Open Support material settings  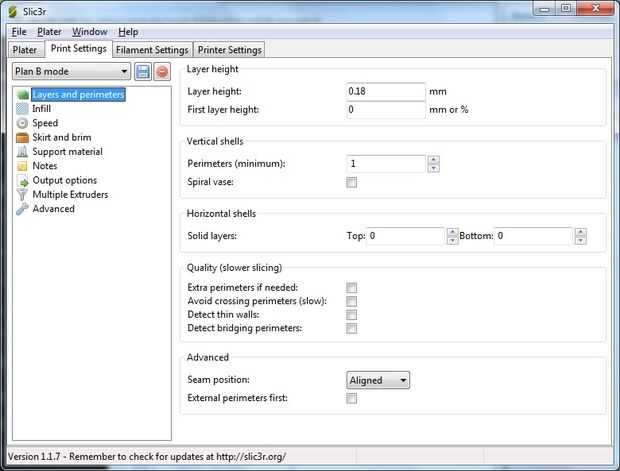click(x=67, y=151)
